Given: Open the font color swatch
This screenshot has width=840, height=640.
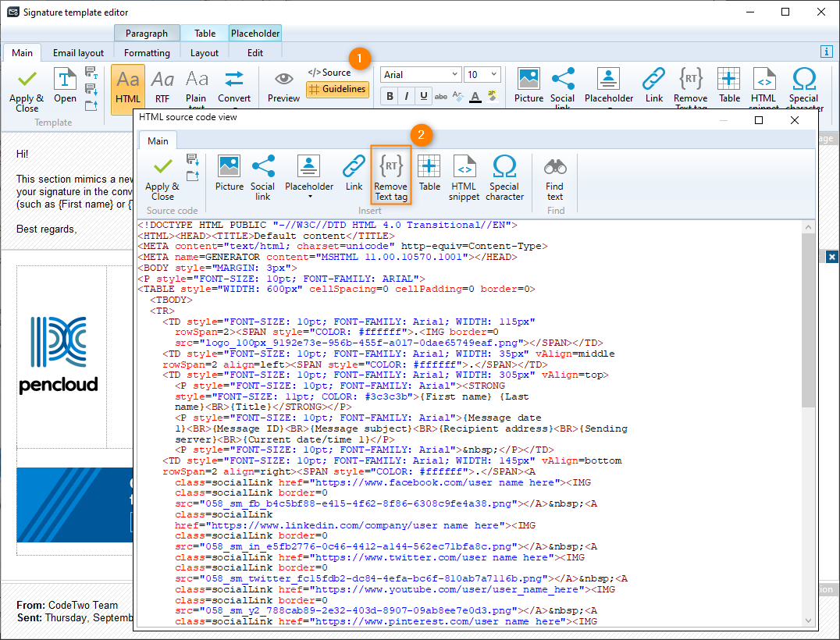Looking at the screenshot, I should click(x=475, y=96).
